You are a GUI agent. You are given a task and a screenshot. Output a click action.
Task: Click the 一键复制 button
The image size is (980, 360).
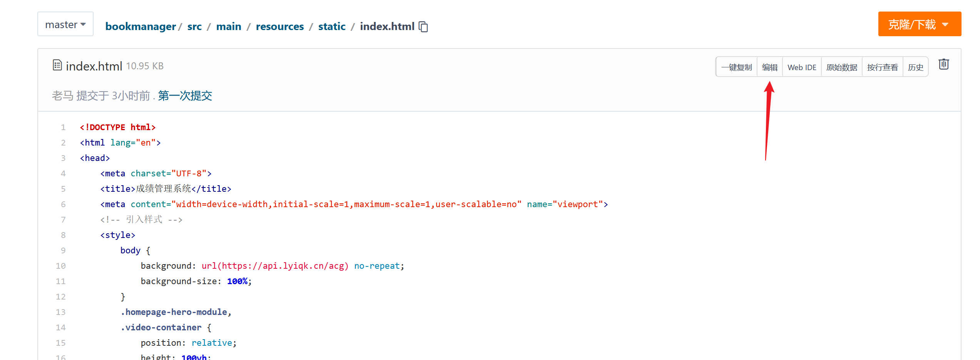[x=736, y=67]
